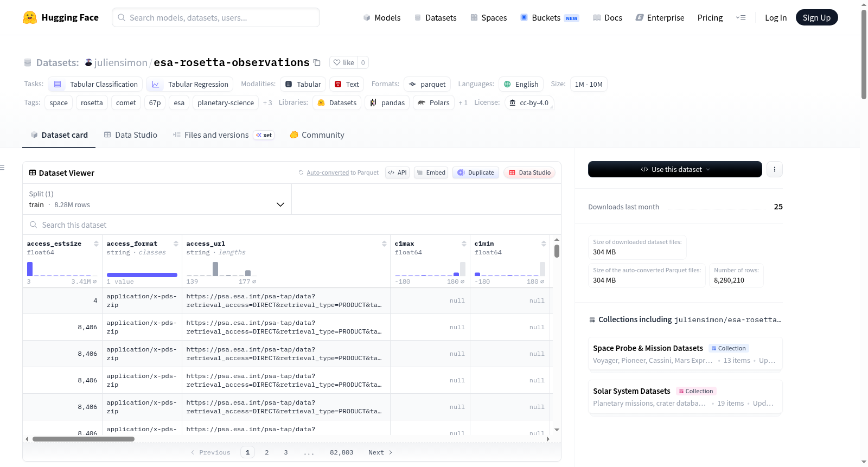Click the Dataset Viewer table icon
Viewport: 868px width, 467px height.
[x=33, y=172]
